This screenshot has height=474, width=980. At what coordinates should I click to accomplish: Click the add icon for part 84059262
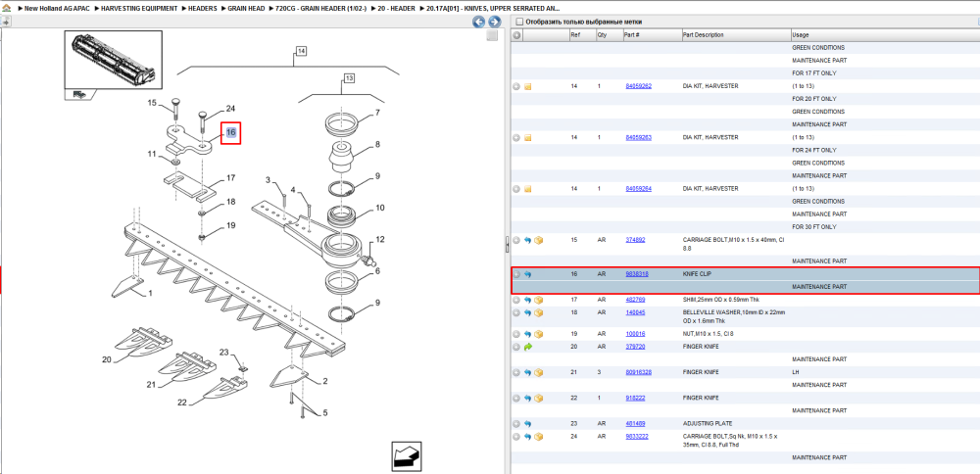[516, 86]
